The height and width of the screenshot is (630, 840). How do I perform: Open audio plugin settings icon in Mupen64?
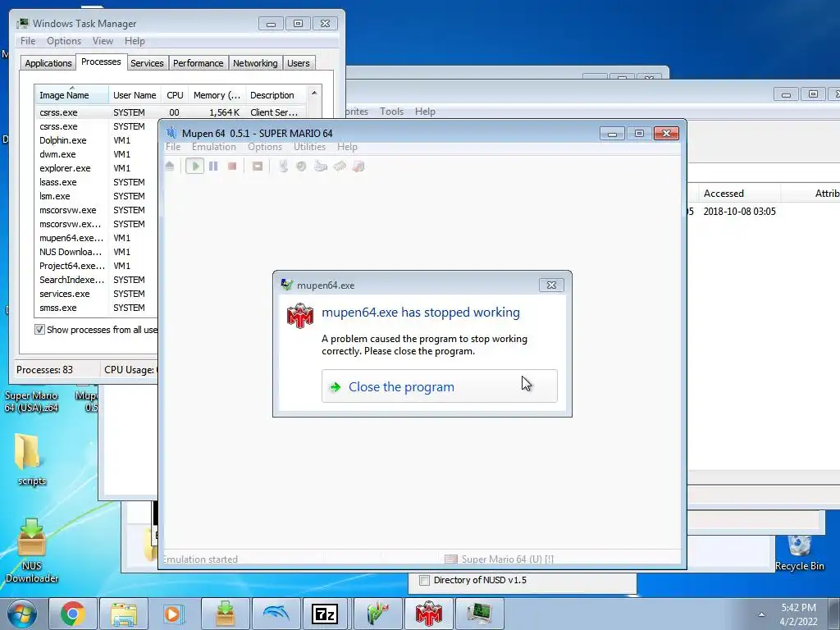point(301,166)
